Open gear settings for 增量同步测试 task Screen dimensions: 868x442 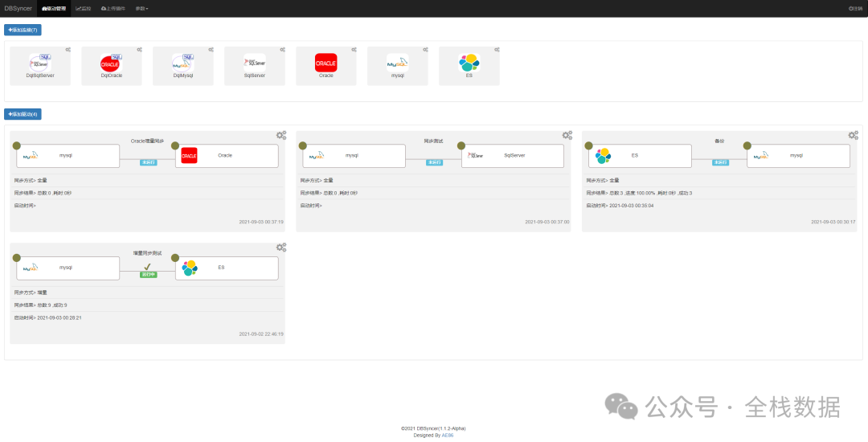[x=280, y=248]
